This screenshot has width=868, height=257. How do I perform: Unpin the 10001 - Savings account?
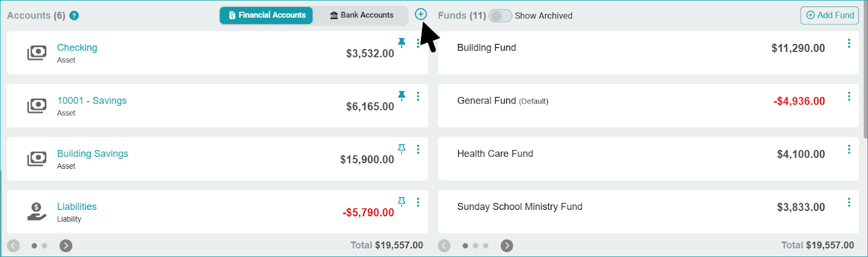click(401, 95)
